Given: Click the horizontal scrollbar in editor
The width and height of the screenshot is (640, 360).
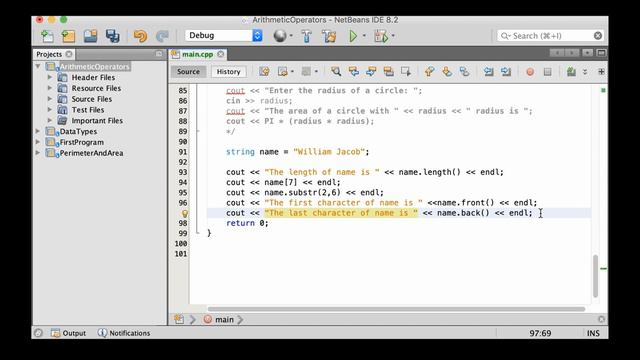Looking at the screenshot, I should [396, 309].
